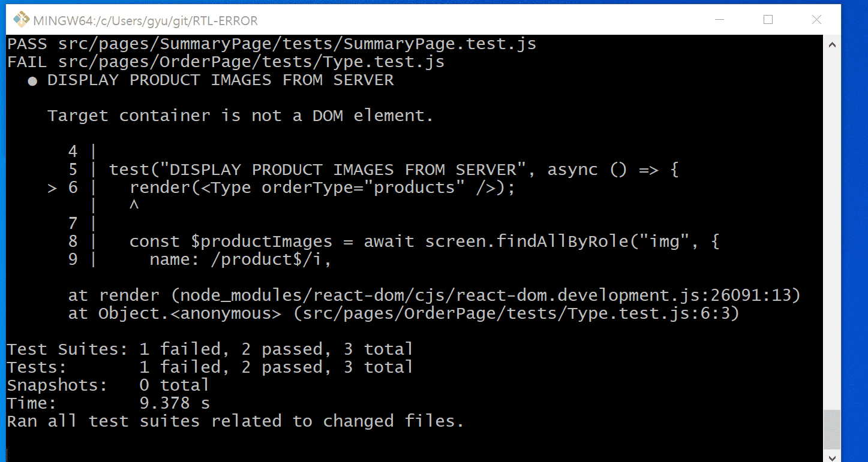Click the scrollbar down arrow

[832, 457]
